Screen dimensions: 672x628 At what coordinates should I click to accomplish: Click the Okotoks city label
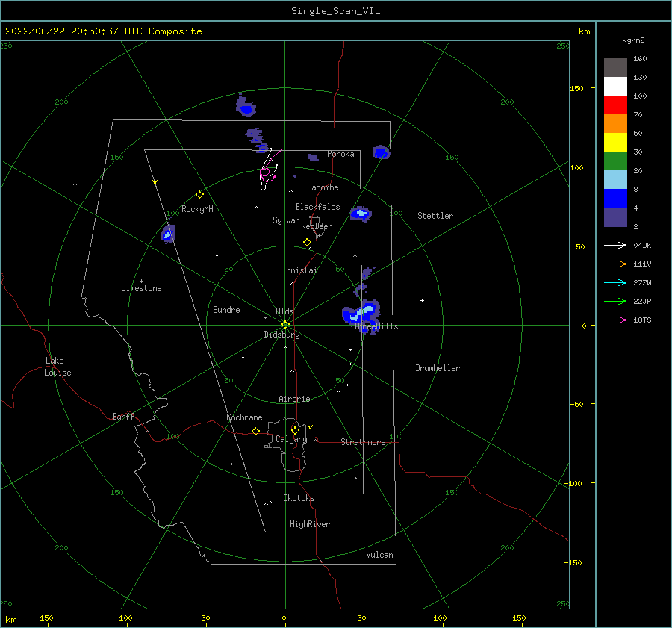pyautogui.click(x=299, y=498)
